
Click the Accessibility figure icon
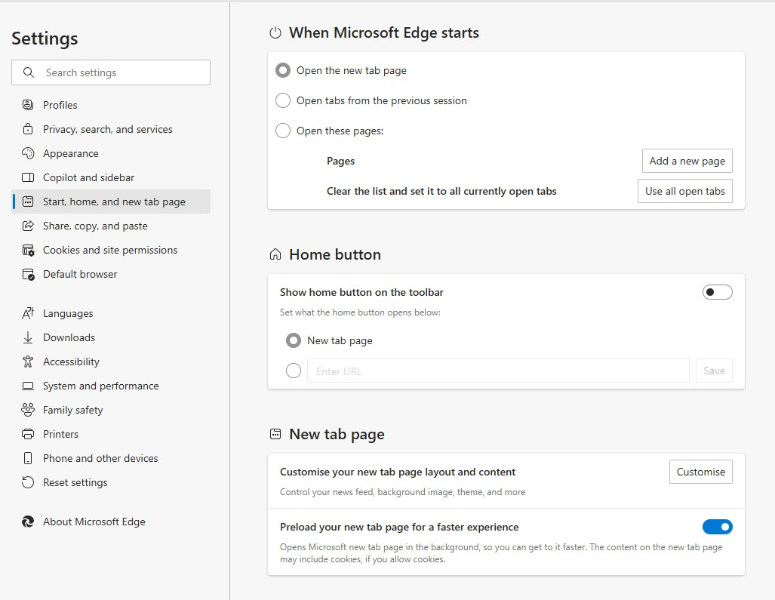point(28,362)
